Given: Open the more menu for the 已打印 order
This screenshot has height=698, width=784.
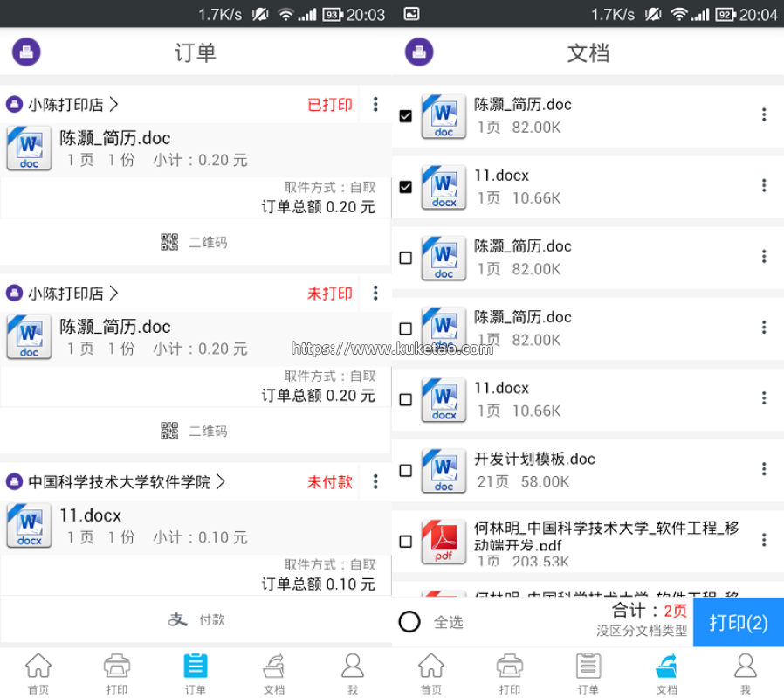Looking at the screenshot, I should pyautogui.click(x=375, y=104).
